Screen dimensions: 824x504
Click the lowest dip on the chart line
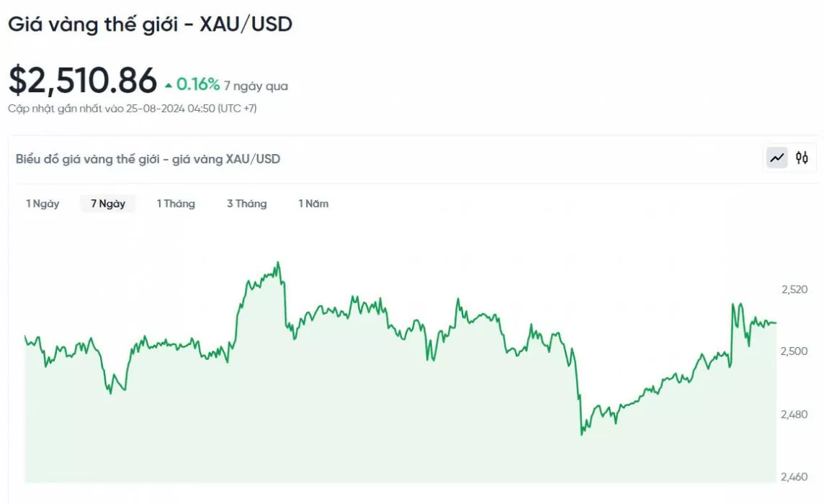(x=581, y=434)
